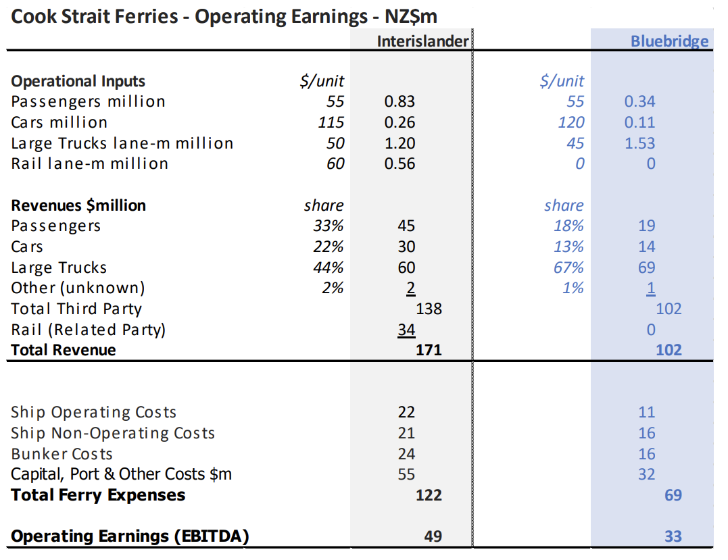This screenshot has height=560, width=728.
Task: Click the 'Other (unknown)' row label
Action: coord(78,288)
